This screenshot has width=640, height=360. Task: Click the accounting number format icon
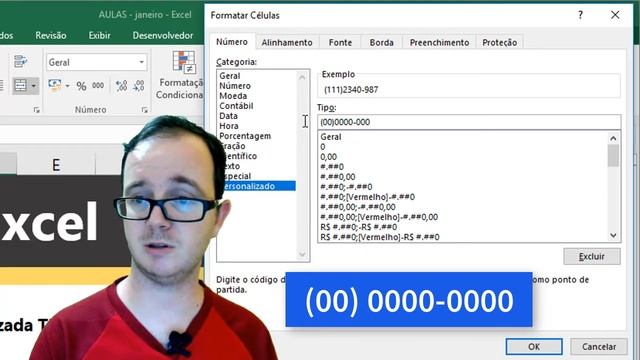point(54,86)
